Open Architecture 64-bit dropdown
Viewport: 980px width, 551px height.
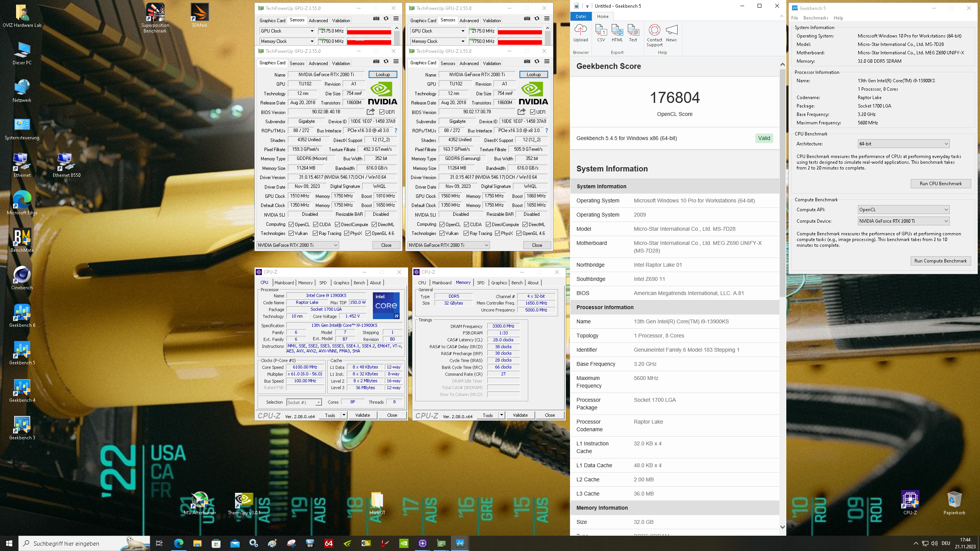point(903,143)
